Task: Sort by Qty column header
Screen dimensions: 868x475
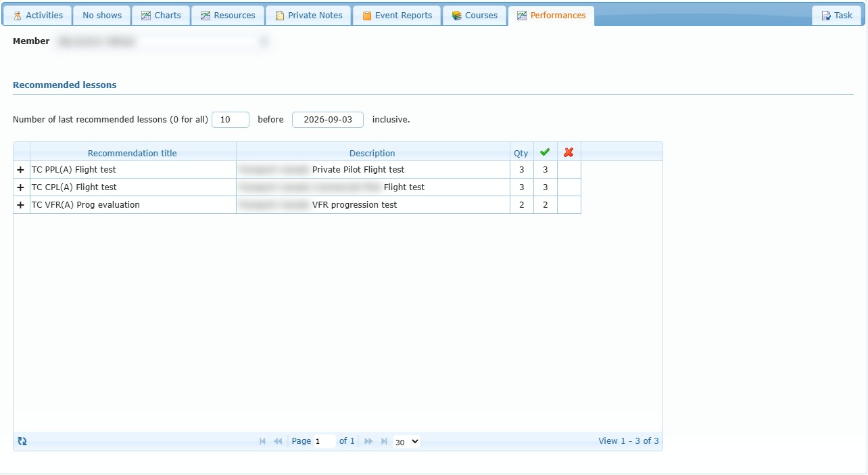Action: pos(521,153)
